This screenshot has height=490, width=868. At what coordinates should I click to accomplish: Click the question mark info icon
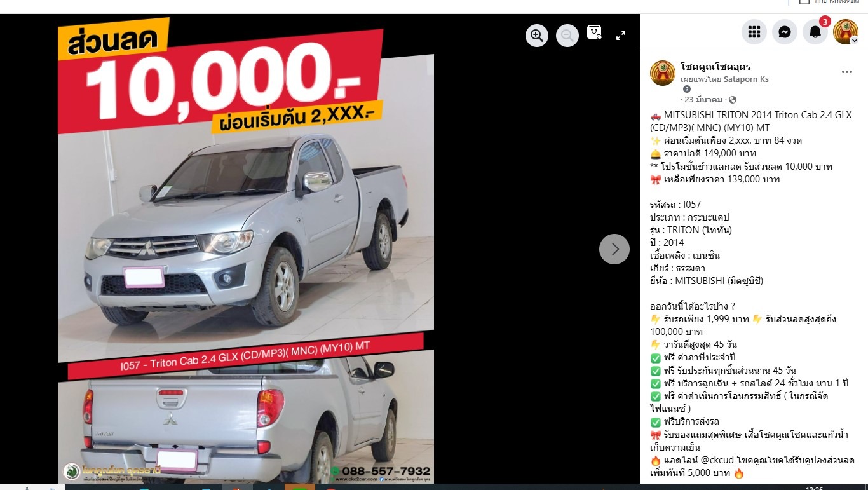point(687,90)
